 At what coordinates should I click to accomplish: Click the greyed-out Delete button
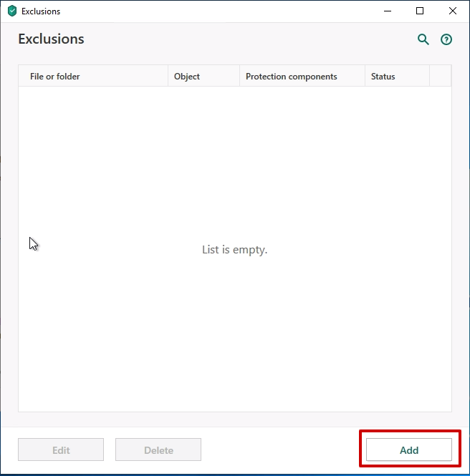pos(158,450)
